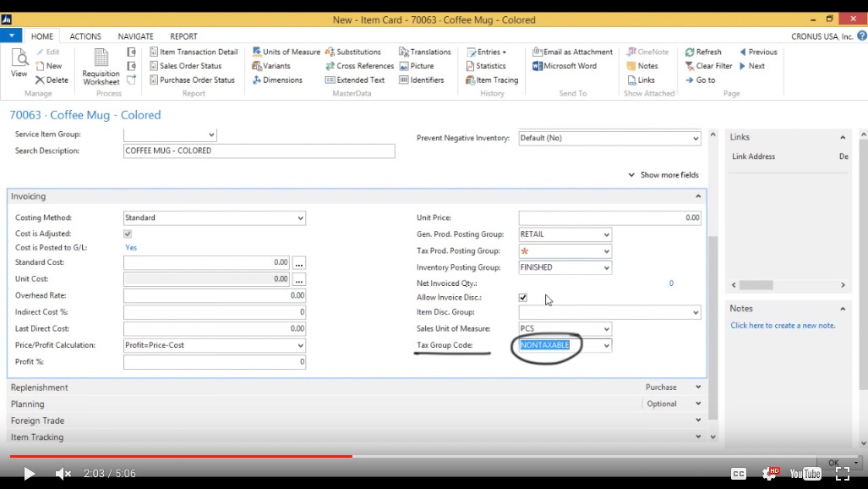The width and height of the screenshot is (868, 489).
Task: Toggle the Allow Invoice Disc. checkbox
Action: coord(522,297)
